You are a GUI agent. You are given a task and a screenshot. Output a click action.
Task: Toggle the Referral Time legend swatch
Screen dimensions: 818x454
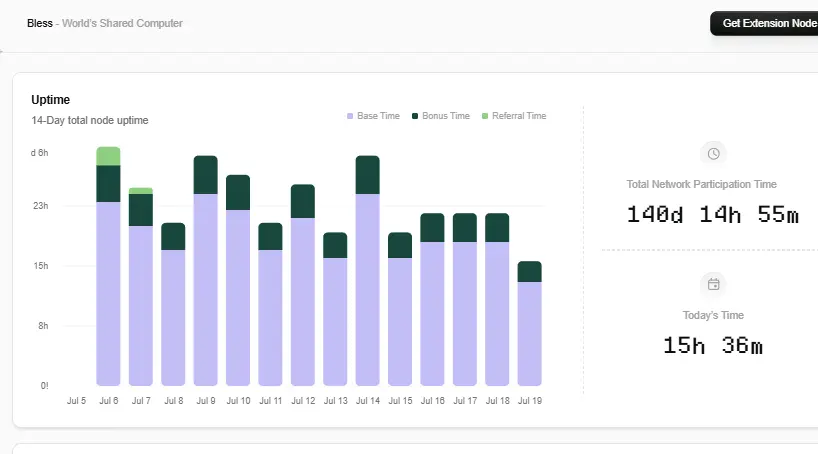(485, 116)
